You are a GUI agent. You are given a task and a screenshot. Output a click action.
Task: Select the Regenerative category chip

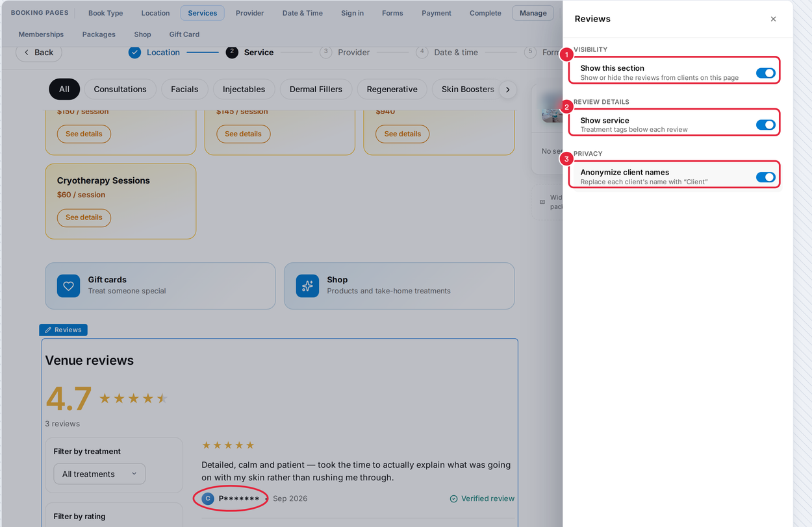[392, 89]
